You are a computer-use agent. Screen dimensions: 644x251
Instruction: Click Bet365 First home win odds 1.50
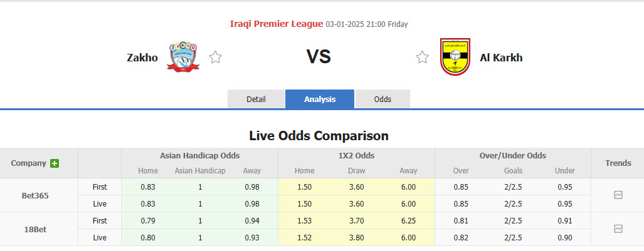304,187
